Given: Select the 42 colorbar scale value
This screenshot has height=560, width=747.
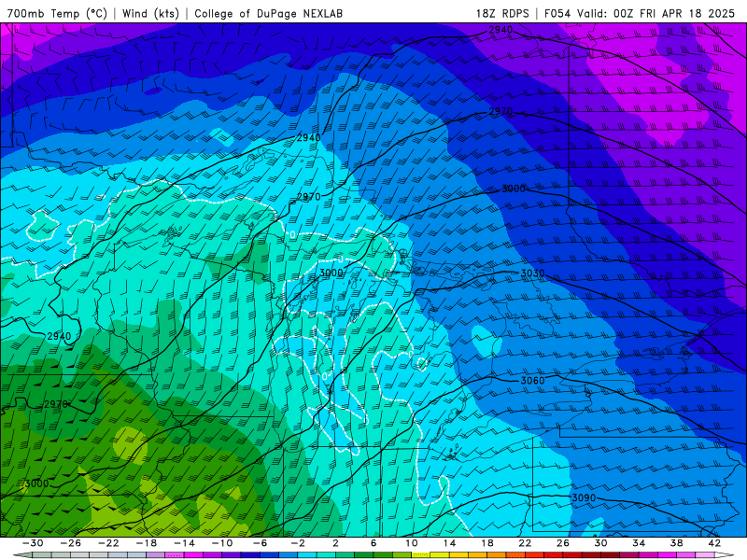Looking at the screenshot, I should [x=714, y=543].
